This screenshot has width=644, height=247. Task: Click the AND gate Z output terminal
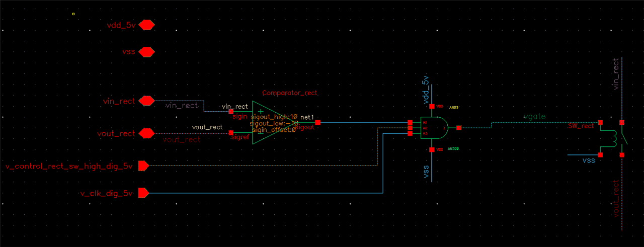[x=458, y=128]
